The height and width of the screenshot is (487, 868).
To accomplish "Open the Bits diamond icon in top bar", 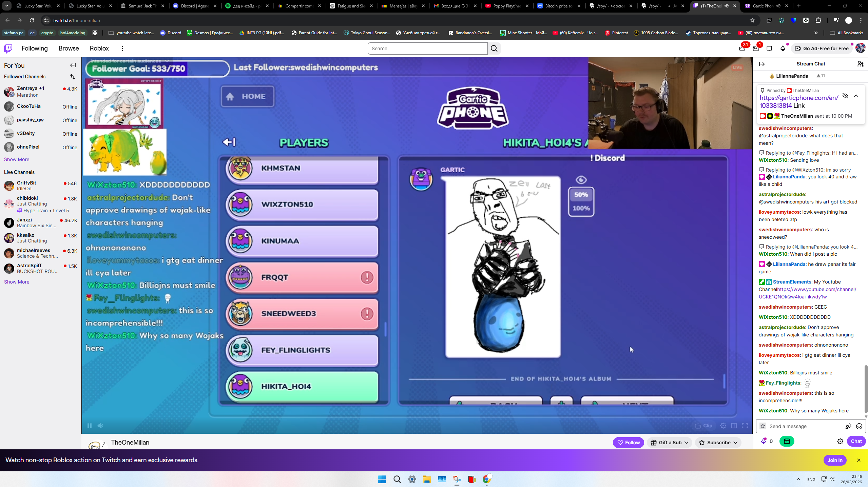I will (783, 48).
